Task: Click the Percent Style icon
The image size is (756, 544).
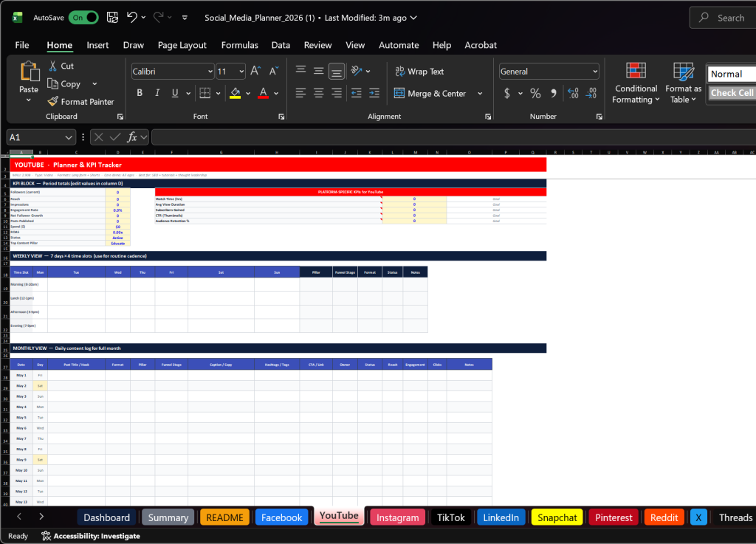Action: pyautogui.click(x=535, y=94)
